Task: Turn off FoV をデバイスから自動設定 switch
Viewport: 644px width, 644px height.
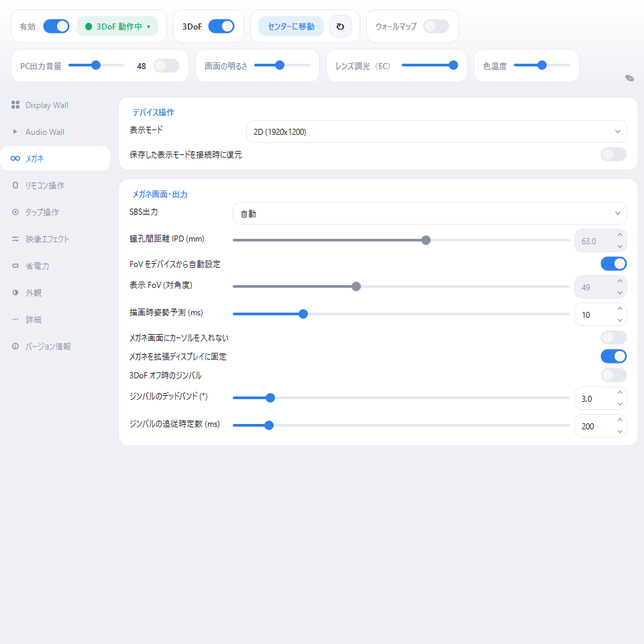Action: (x=614, y=264)
